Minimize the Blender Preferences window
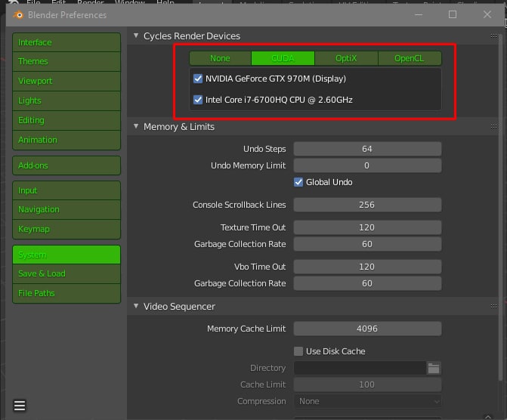507x420 pixels. (419, 14)
